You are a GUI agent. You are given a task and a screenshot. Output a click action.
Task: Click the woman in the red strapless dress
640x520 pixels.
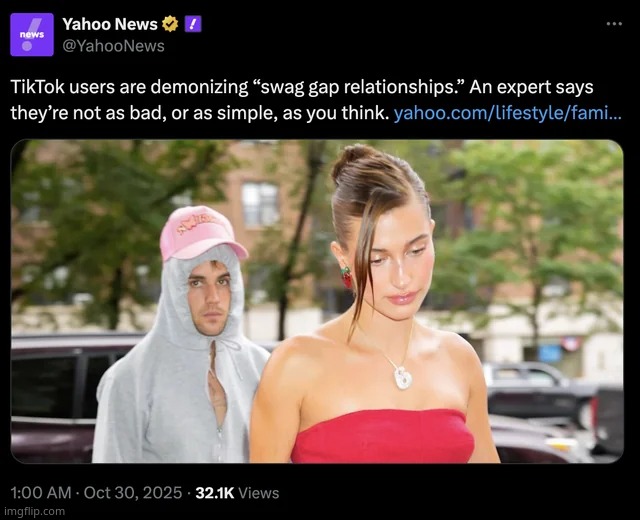(376, 304)
